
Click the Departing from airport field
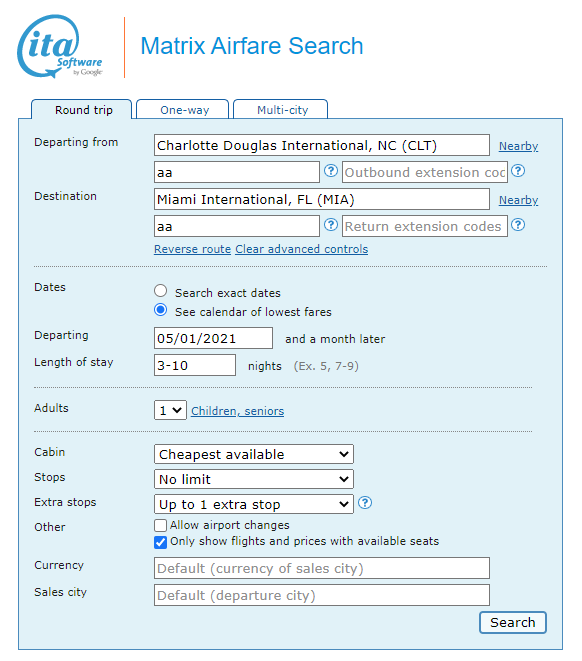[x=322, y=145]
